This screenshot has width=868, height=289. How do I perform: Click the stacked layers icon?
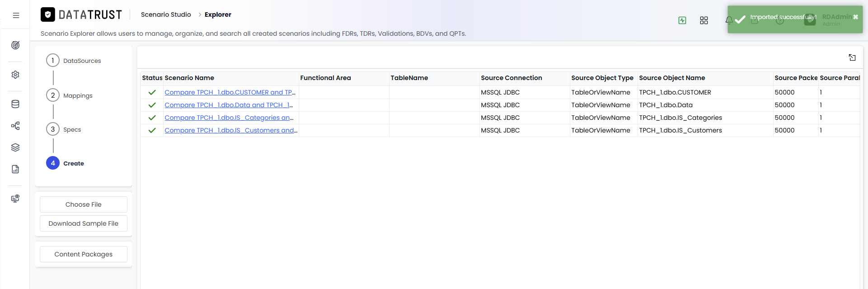tap(15, 147)
